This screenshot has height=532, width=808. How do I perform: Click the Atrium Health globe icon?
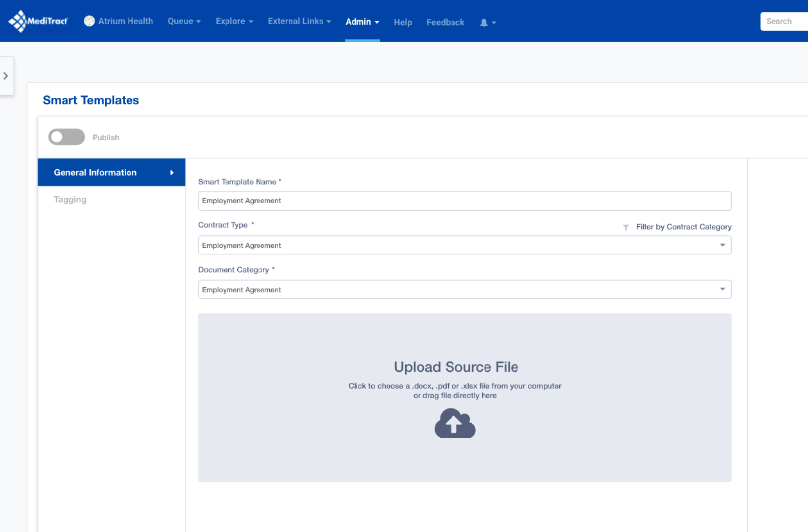click(x=89, y=21)
